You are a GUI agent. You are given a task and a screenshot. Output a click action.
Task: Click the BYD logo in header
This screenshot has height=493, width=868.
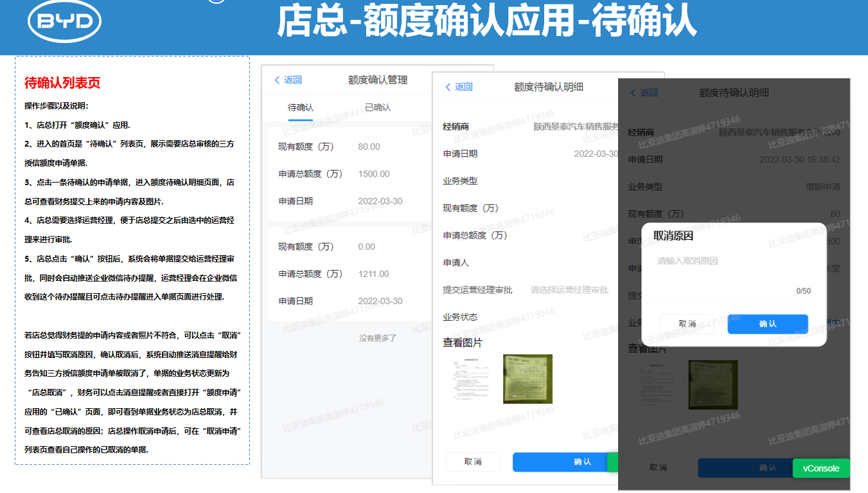tap(64, 21)
